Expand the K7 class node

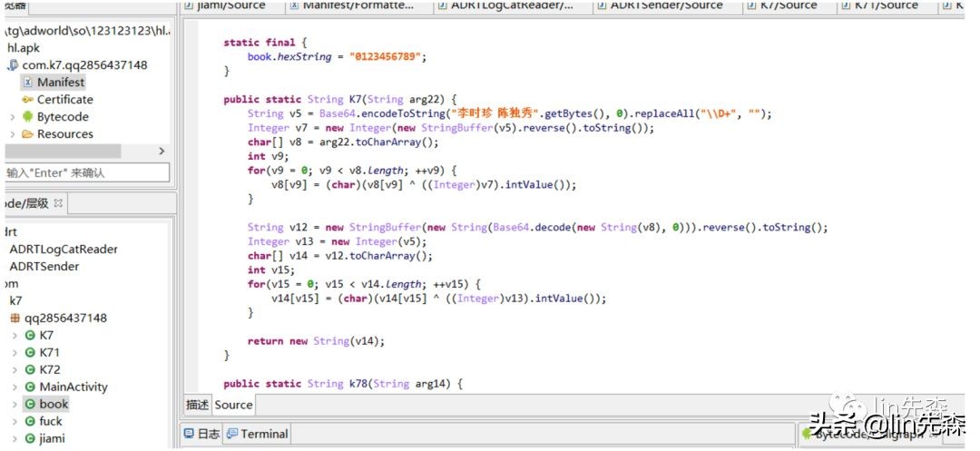pos(15,336)
